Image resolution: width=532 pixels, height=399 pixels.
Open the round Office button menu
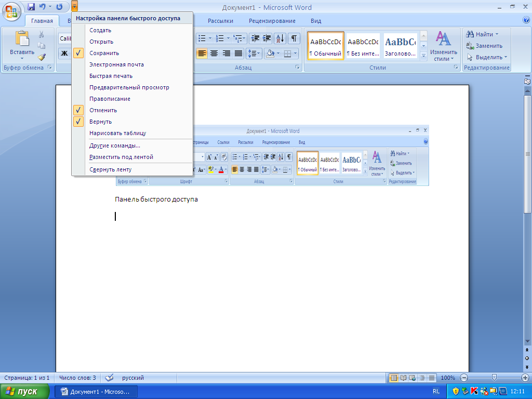(11, 11)
